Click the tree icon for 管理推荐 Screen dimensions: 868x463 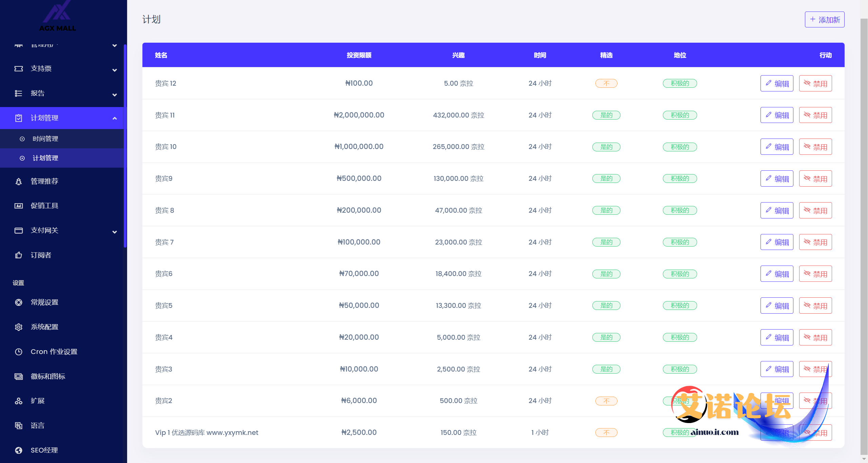point(19,182)
